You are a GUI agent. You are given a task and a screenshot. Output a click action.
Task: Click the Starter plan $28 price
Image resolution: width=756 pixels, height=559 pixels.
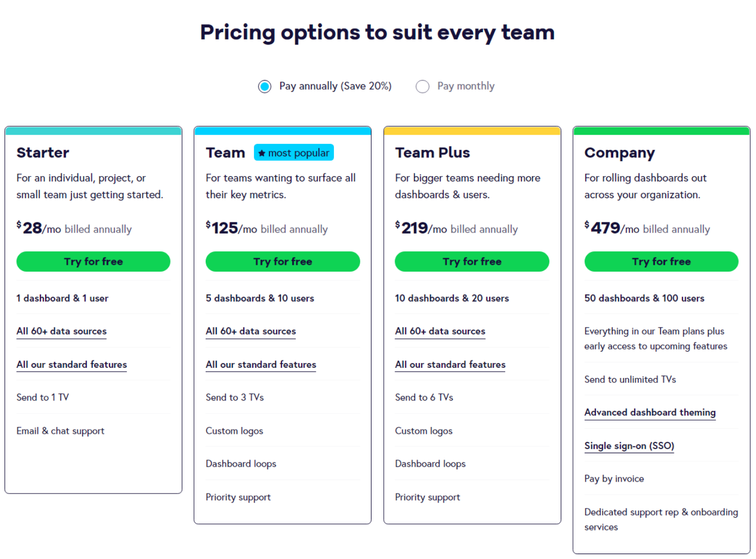coord(30,228)
